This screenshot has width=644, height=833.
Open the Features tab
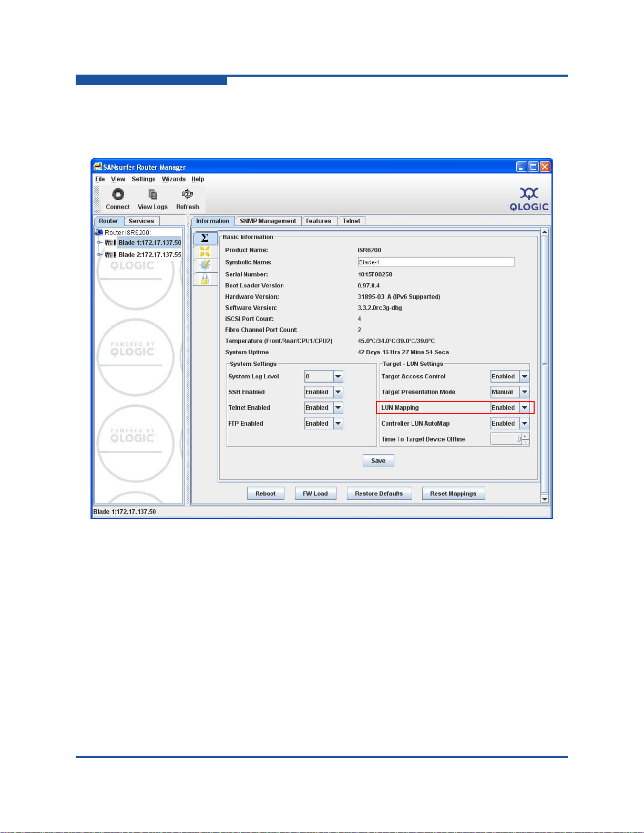click(319, 221)
